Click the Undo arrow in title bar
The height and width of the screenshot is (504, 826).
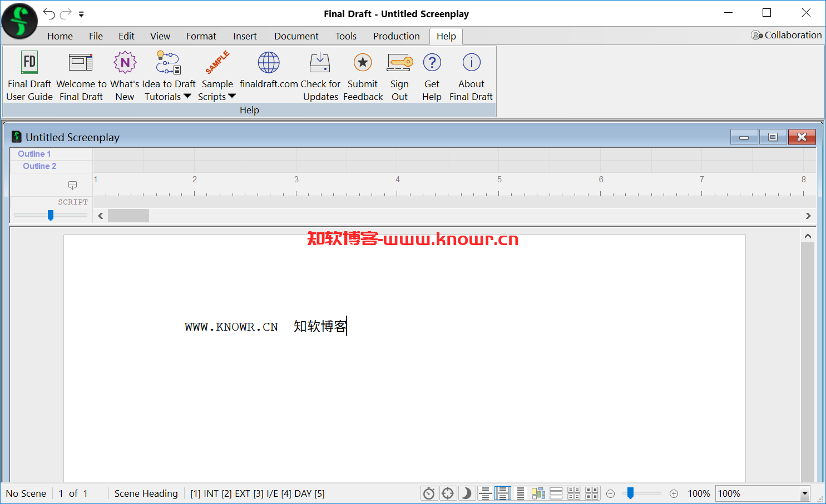(49, 14)
